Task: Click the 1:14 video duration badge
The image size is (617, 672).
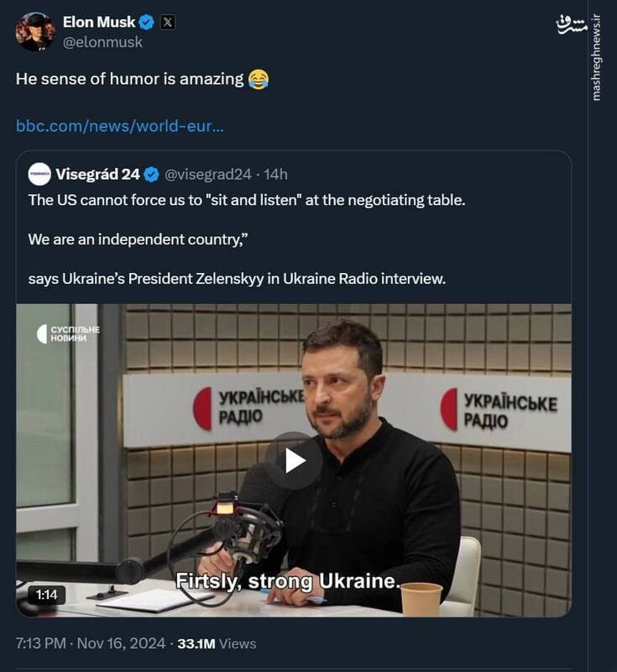Action: point(47,595)
